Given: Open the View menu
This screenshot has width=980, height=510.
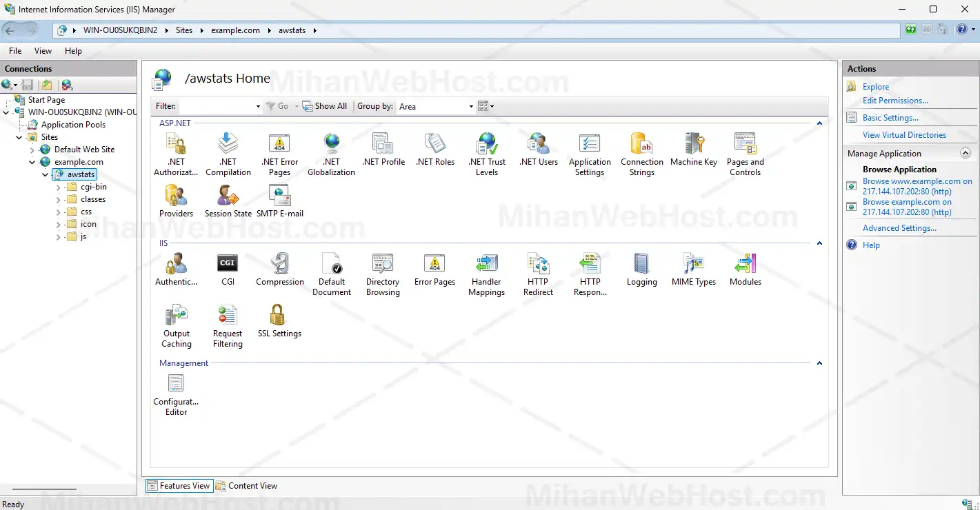Looking at the screenshot, I should tap(43, 51).
